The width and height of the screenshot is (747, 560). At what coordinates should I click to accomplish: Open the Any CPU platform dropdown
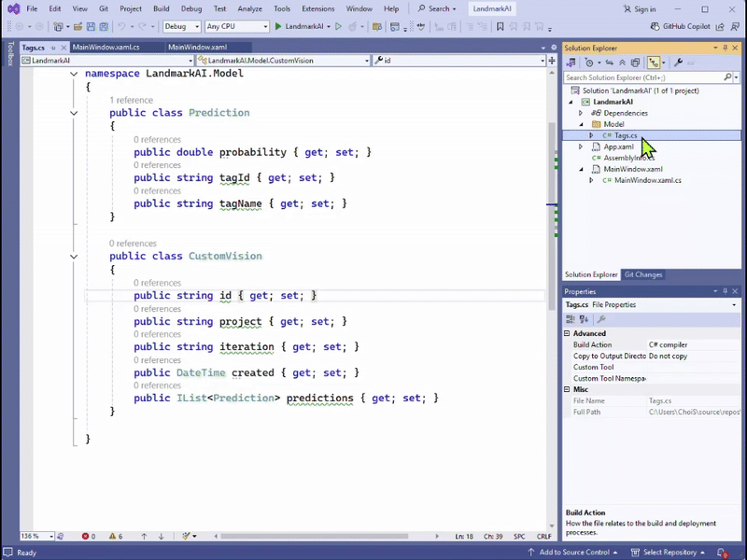click(237, 27)
